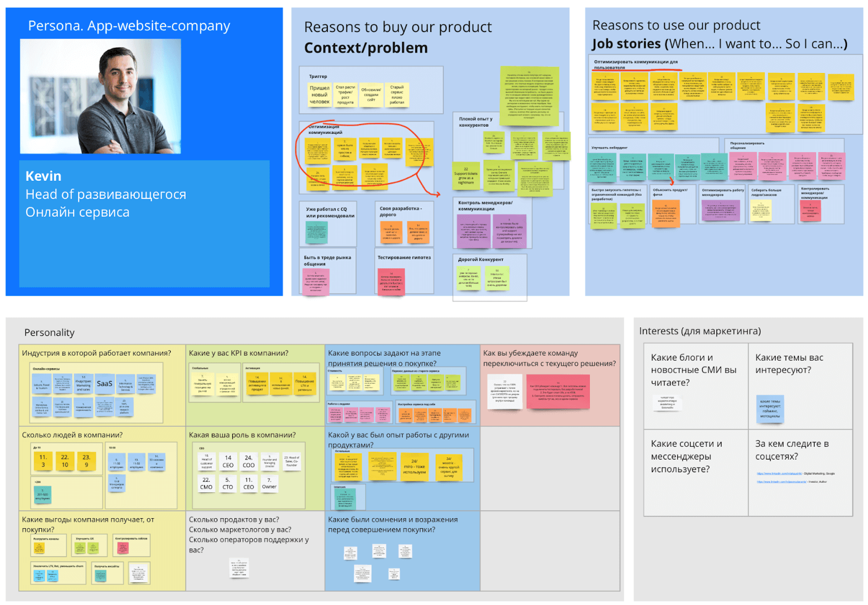Click 'Персонализировать общение' label

[747, 145]
